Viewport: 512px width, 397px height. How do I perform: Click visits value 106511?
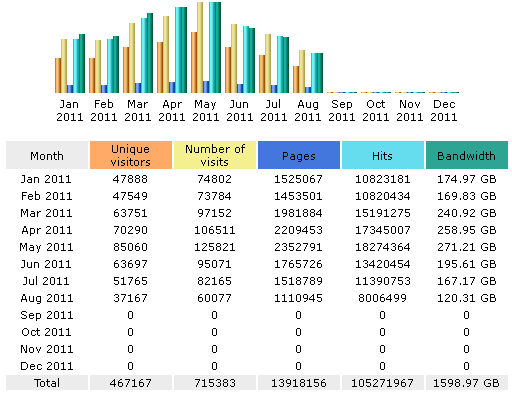(x=215, y=230)
